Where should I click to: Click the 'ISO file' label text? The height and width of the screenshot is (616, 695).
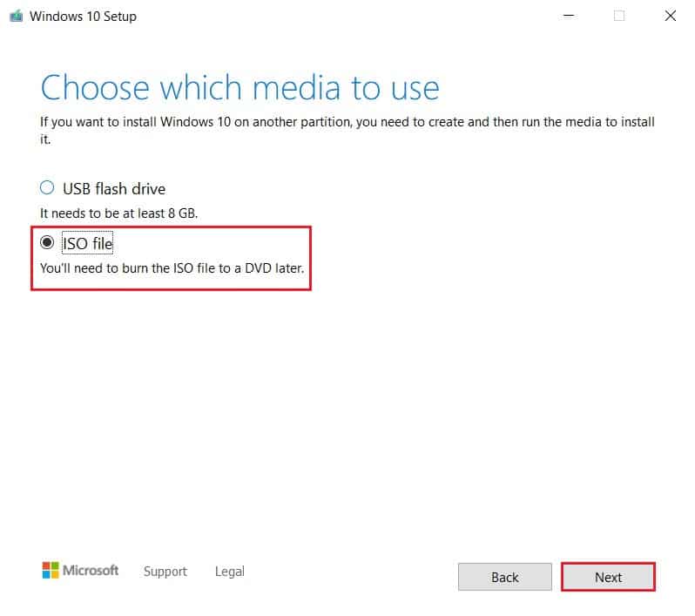[x=87, y=243]
